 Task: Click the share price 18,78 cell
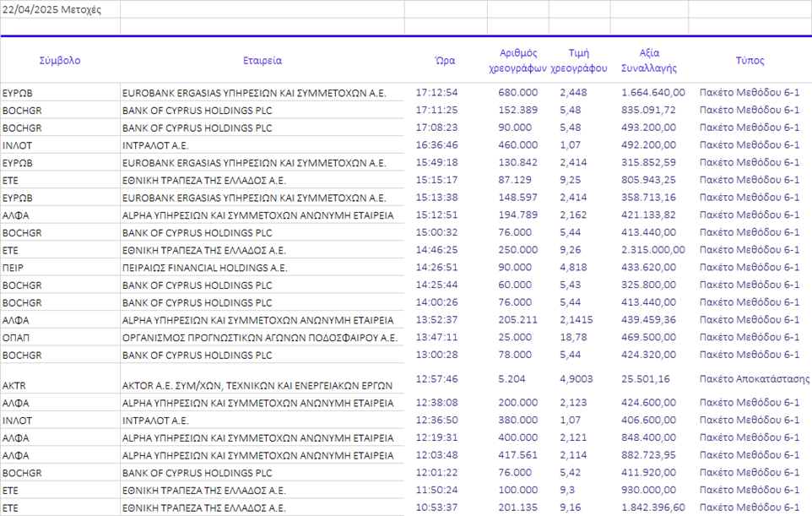[x=573, y=337]
